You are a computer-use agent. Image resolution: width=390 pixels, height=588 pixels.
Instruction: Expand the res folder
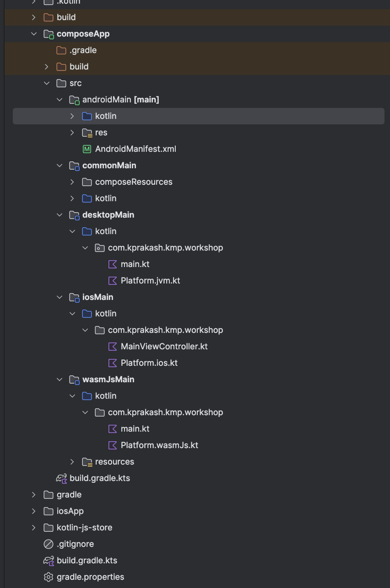click(72, 133)
